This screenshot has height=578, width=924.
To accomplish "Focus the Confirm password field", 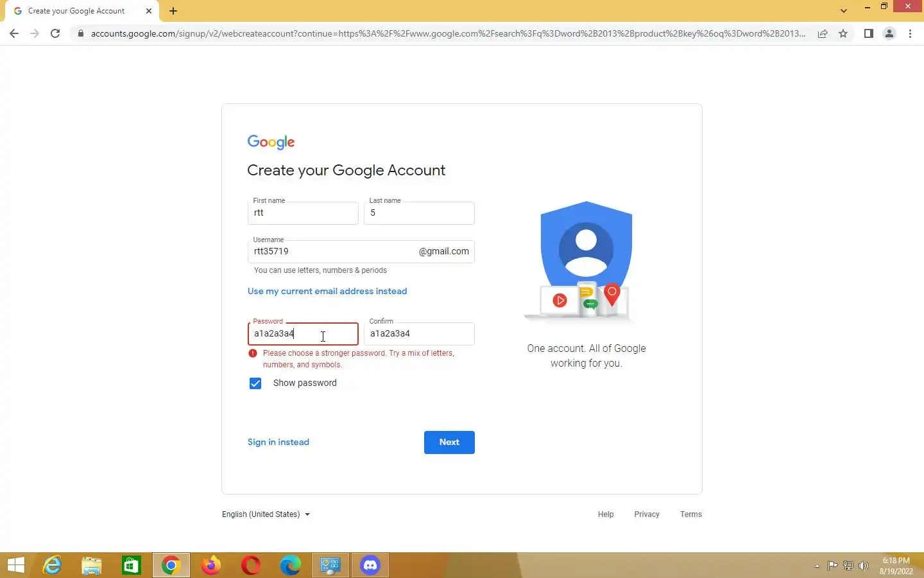I will pos(419,333).
